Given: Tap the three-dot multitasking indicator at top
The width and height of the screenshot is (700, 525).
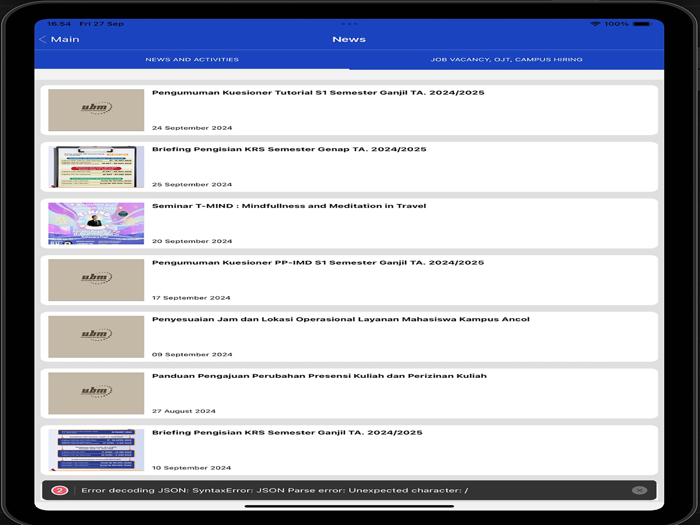Looking at the screenshot, I should pyautogui.click(x=349, y=24).
